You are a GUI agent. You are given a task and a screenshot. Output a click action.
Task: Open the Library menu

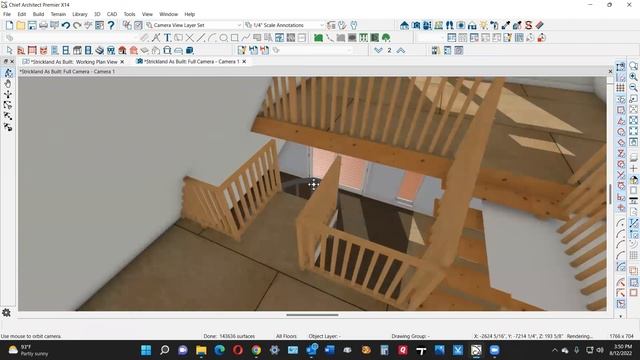[80, 14]
